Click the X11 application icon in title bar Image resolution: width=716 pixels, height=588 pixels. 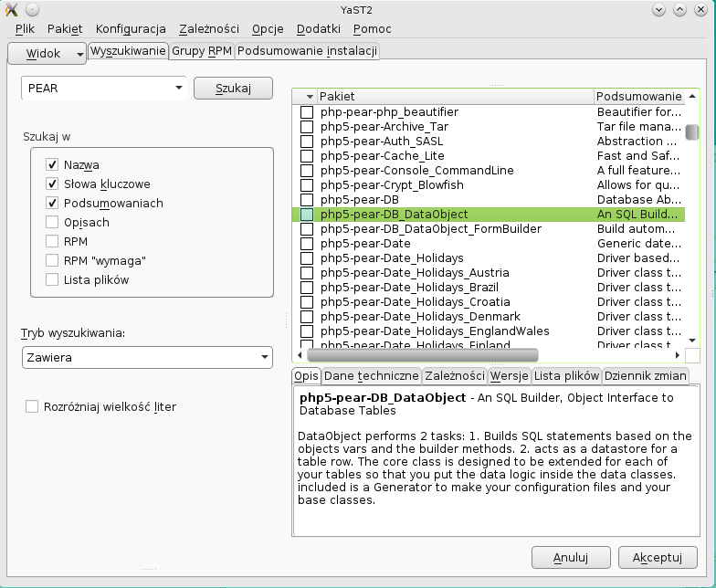tap(11, 9)
